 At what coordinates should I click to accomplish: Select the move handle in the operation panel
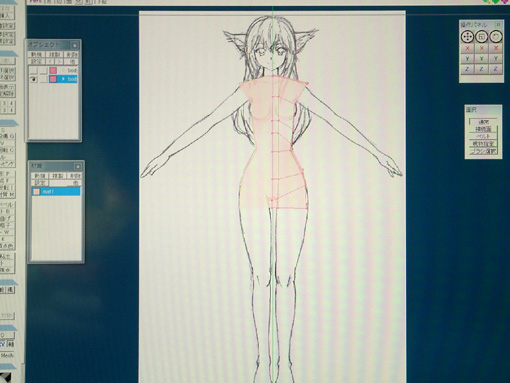(467, 37)
